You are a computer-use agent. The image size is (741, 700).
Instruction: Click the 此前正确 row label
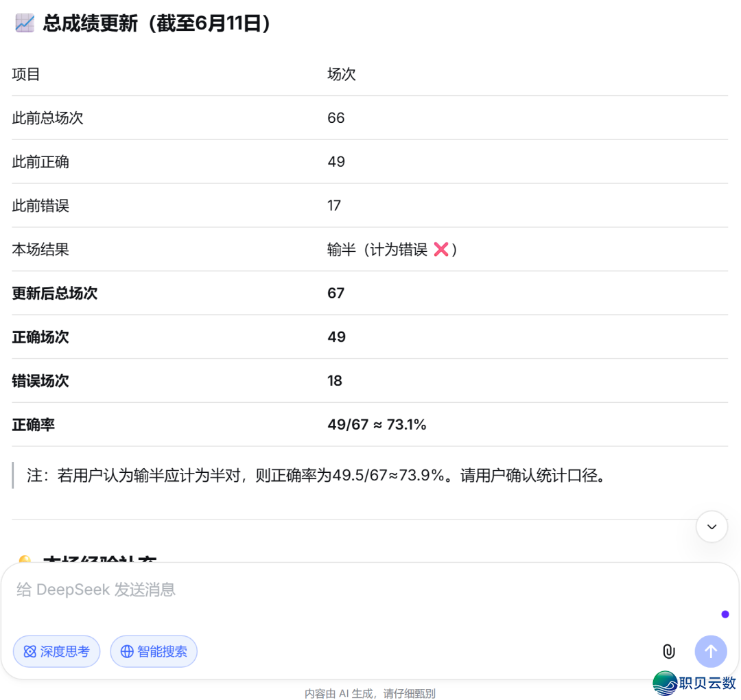click(x=40, y=162)
